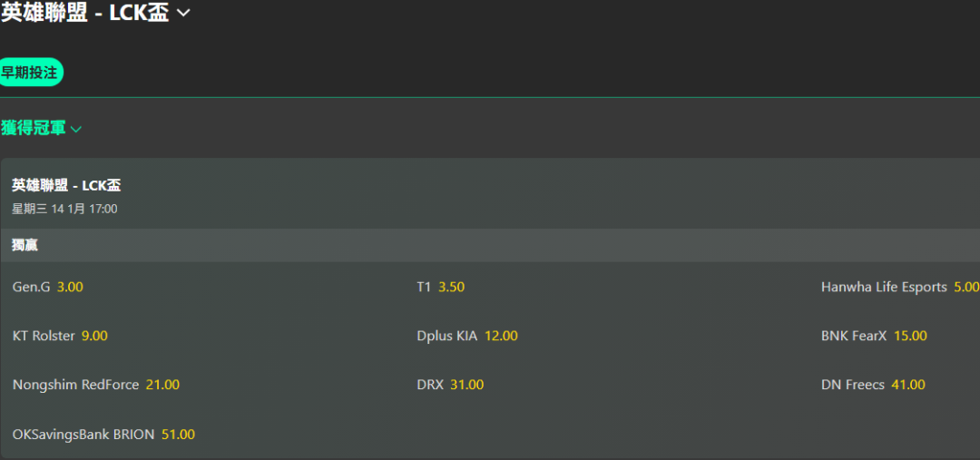
Task: Bet on Gen.G at 3.00
Action: click(x=70, y=287)
